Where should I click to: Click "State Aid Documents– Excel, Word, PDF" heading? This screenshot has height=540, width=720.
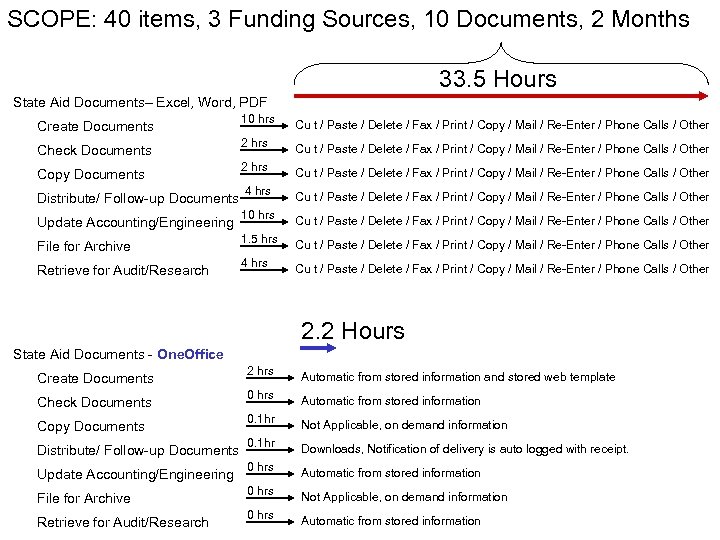tap(140, 103)
